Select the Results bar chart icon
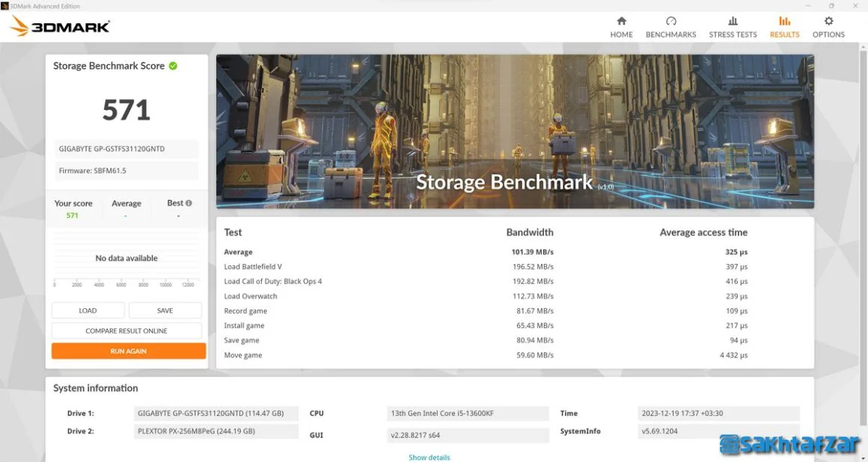The width and height of the screenshot is (868, 462). 784,21
